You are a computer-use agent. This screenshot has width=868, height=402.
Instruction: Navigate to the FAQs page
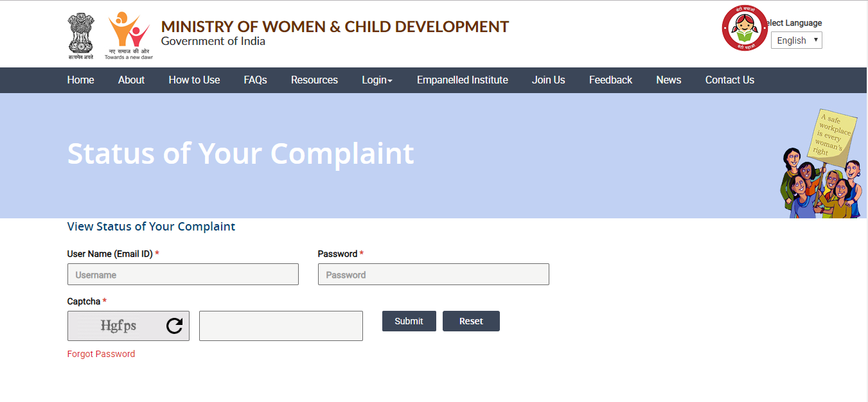(x=255, y=80)
